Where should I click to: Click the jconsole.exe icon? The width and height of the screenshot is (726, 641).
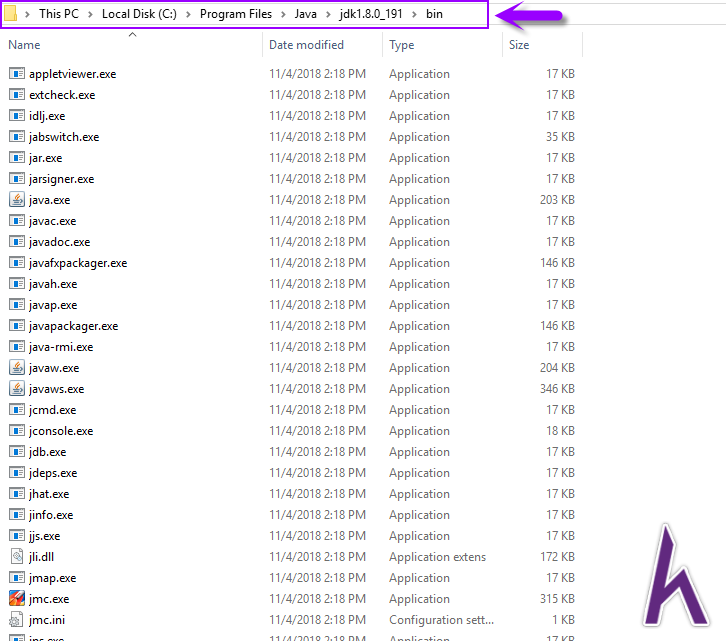click(x=17, y=430)
